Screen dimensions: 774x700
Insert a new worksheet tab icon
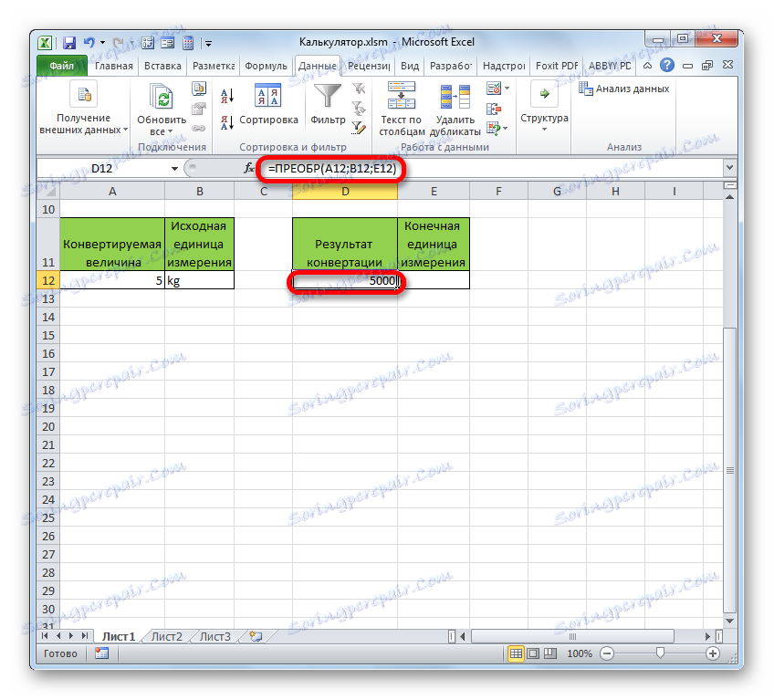coord(256,636)
